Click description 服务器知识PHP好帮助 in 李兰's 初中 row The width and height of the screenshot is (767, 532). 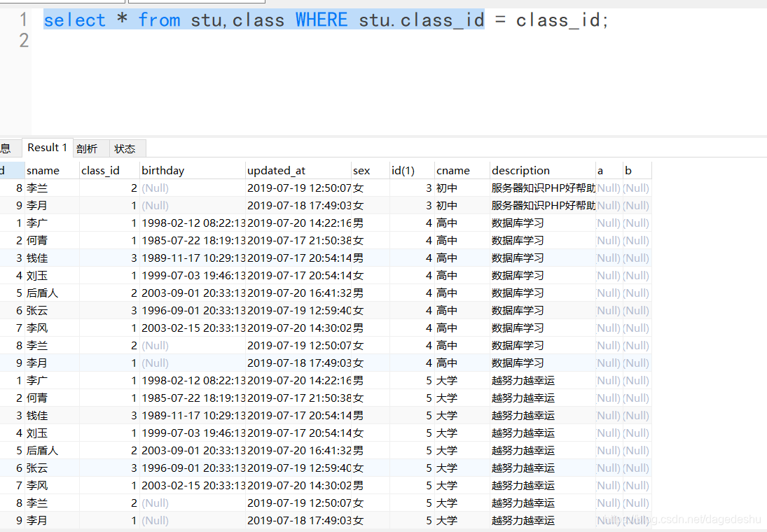point(544,188)
